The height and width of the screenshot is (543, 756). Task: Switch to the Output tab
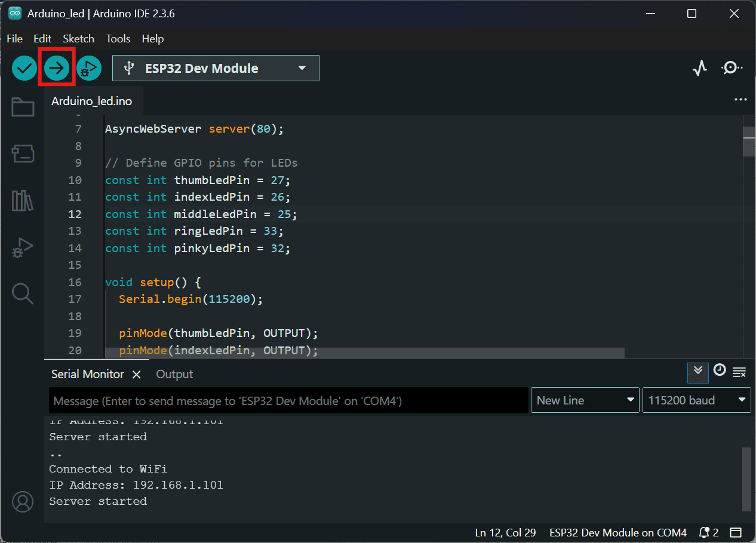coord(174,375)
